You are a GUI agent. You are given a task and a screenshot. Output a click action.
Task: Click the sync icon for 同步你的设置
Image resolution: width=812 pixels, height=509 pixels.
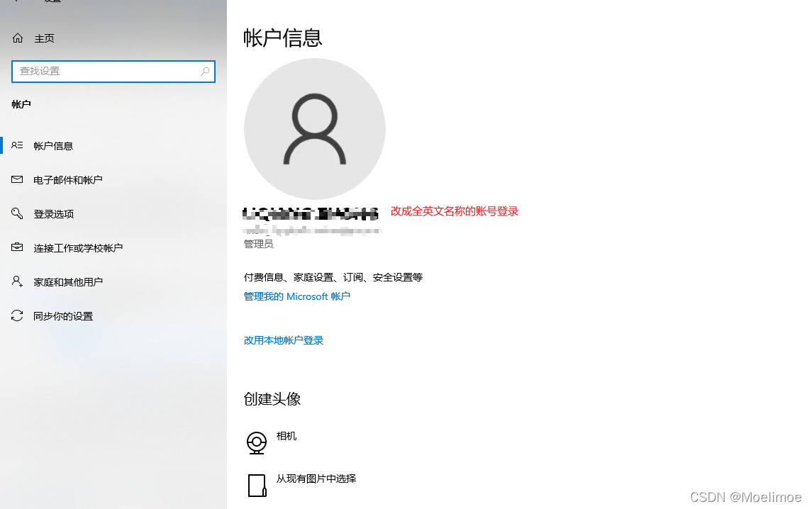(x=17, y=315)
